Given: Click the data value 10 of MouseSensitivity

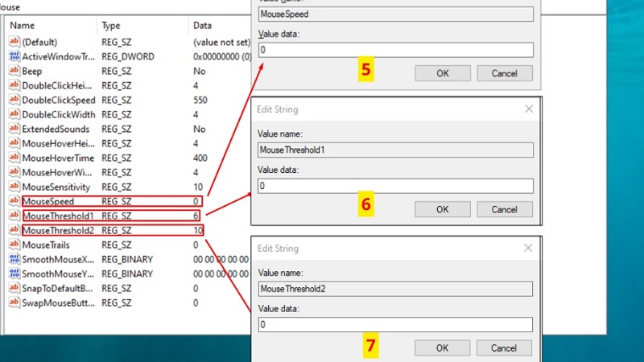Looking at the screenshot, I should coord(198,187).
